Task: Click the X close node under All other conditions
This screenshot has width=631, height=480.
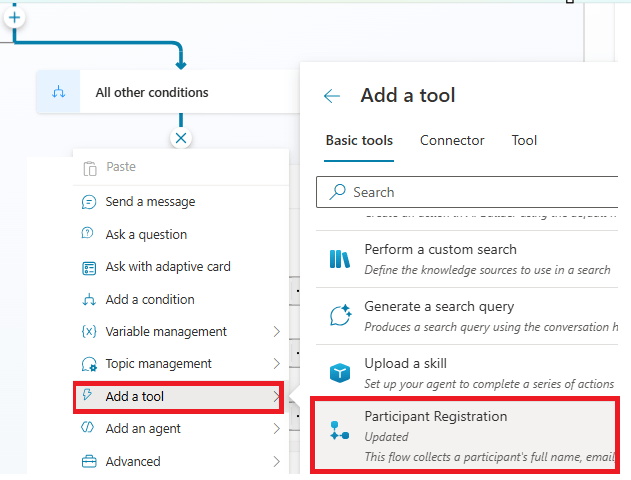Action: 180,139
